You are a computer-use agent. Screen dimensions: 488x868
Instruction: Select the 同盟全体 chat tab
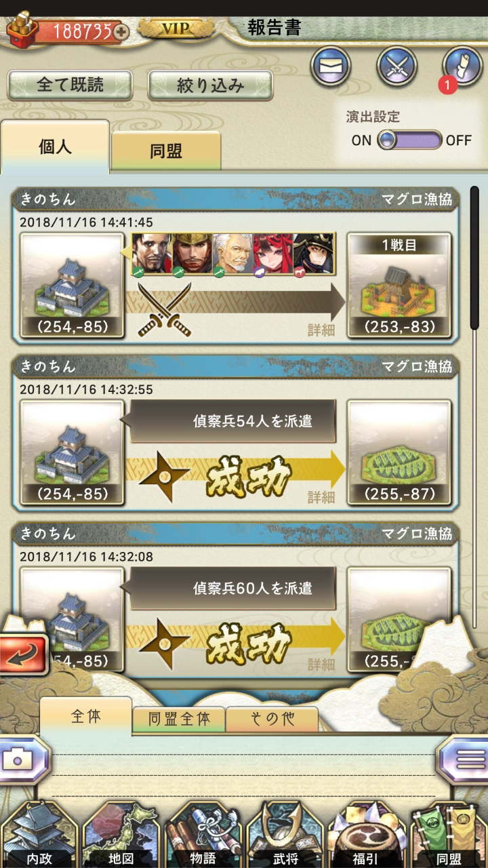(178, 719)
